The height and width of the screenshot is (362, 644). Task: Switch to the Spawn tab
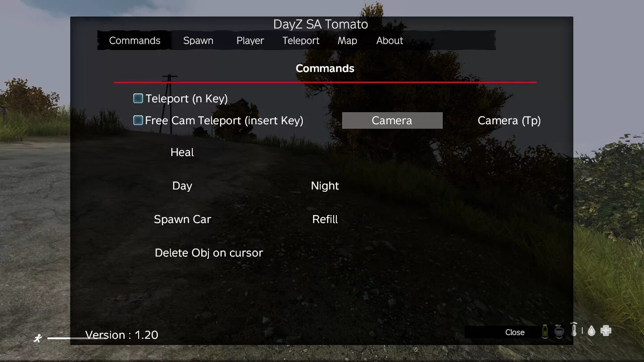point(198,41)
